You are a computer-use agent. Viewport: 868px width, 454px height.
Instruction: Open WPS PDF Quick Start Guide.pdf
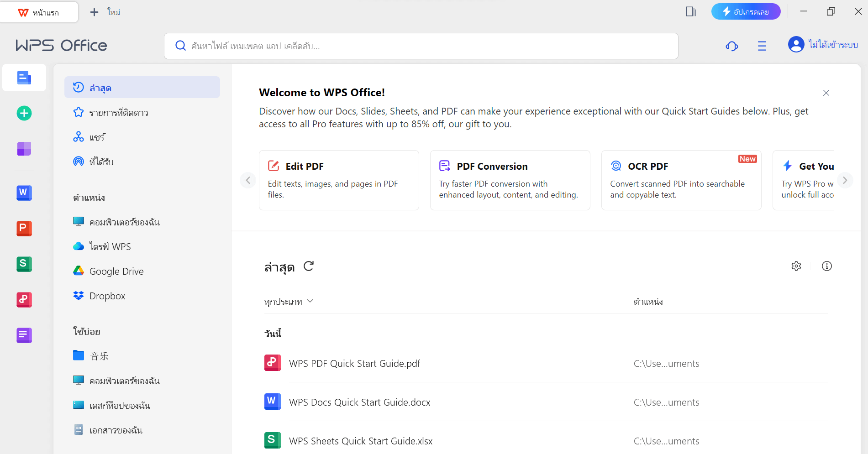tap(355, 363)
